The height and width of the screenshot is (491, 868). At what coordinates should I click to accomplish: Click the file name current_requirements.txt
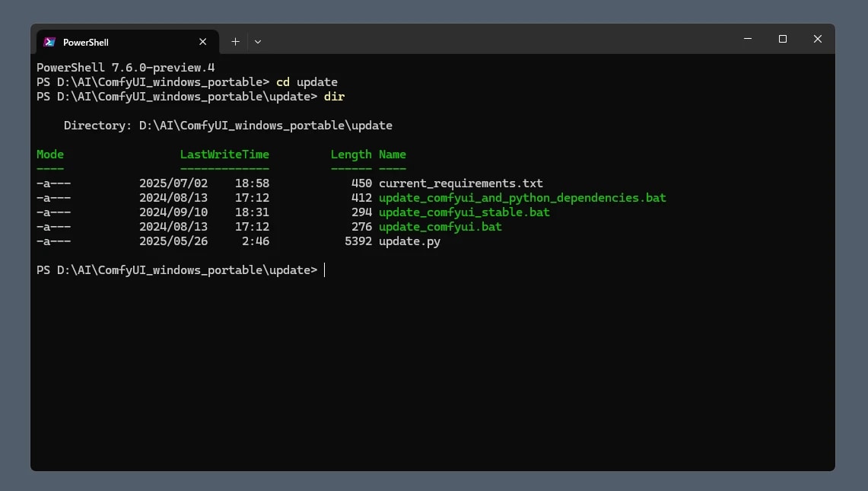click(x=460, y=183)
